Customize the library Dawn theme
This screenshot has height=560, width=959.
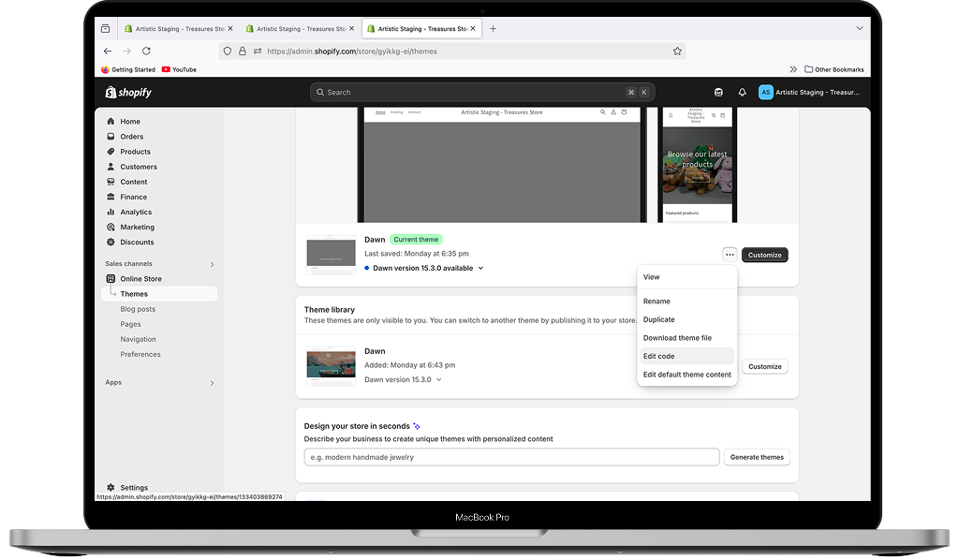[x=765, y=367]
